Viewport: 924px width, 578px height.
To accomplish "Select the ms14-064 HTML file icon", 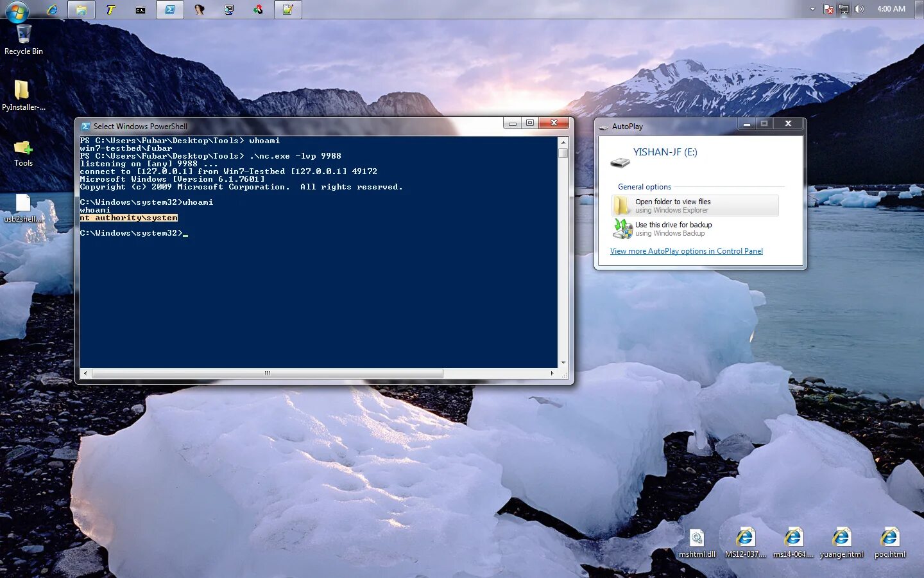I will [x=793, y=543].
